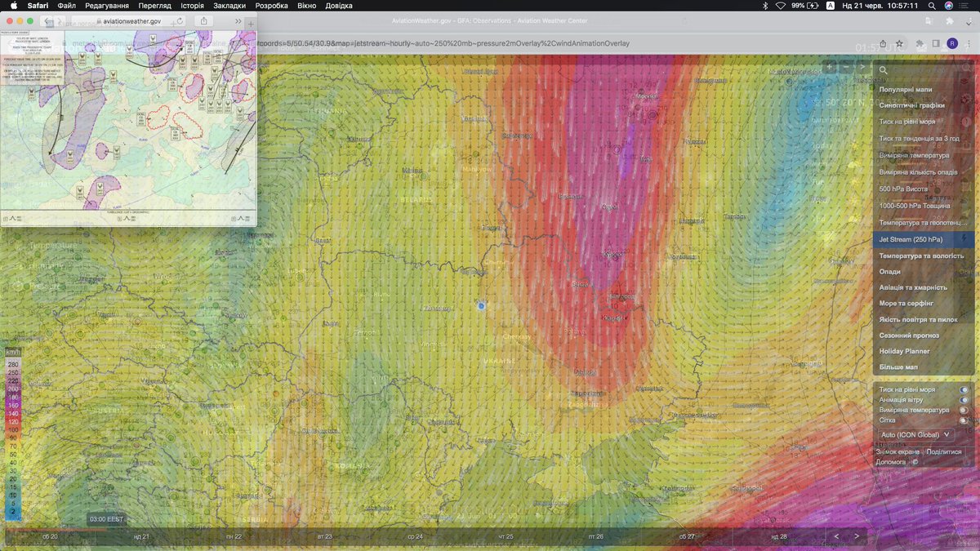The width and height of the screenshot is (980, 551).
Task: Collapse the side menu using the arrow button
Action: 863,67
